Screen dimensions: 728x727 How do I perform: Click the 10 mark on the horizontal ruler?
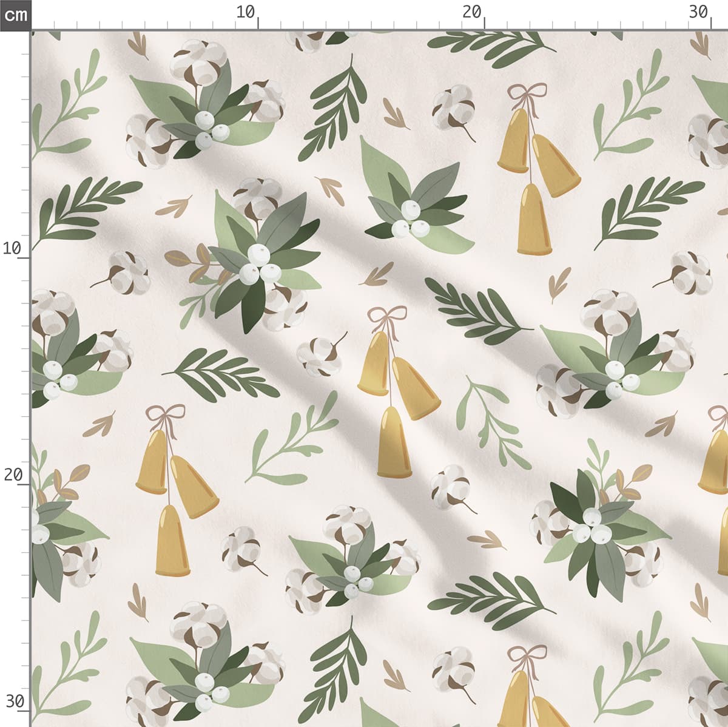pos(246,12)
